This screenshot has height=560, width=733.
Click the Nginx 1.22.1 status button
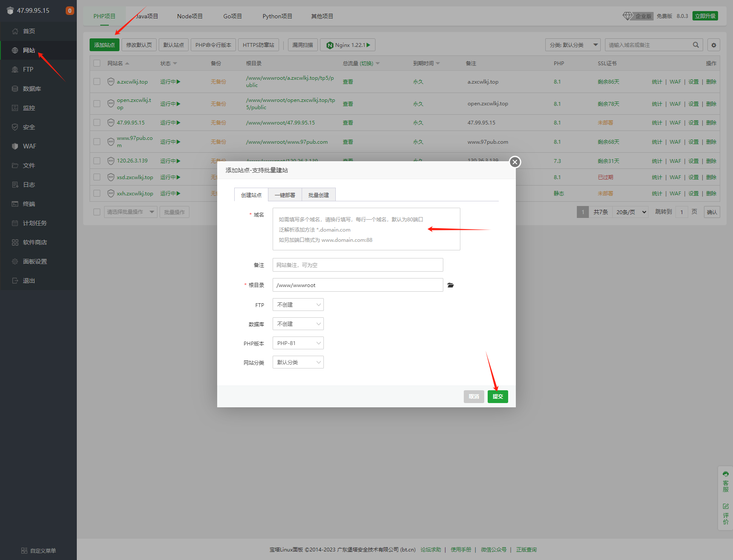pos(348,45)
